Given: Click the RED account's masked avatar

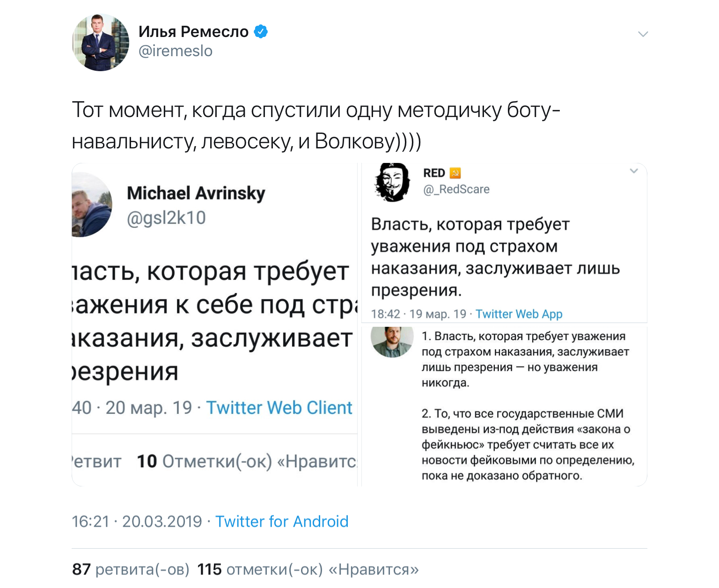Looking at the screenshot, I should coord(392,183).
